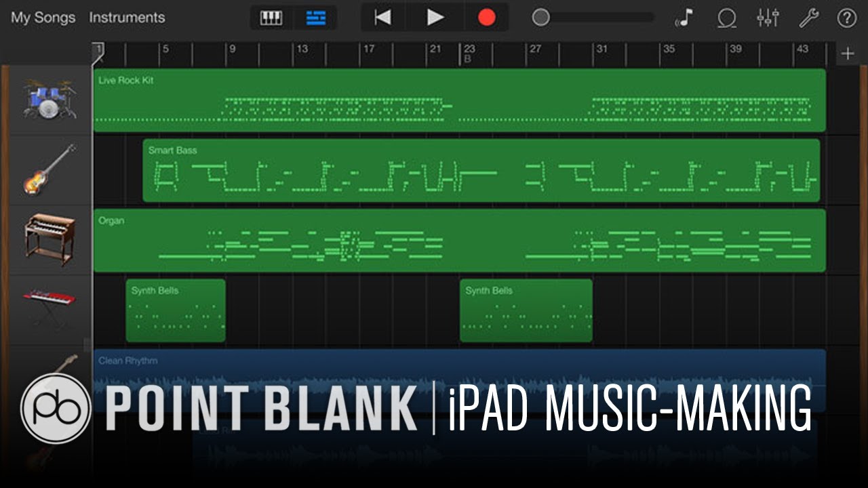This screenshot has height=488, width=868.
Task: Click bar 39 on the ruler
Action: pyautogui.click(x=735, y=49)
